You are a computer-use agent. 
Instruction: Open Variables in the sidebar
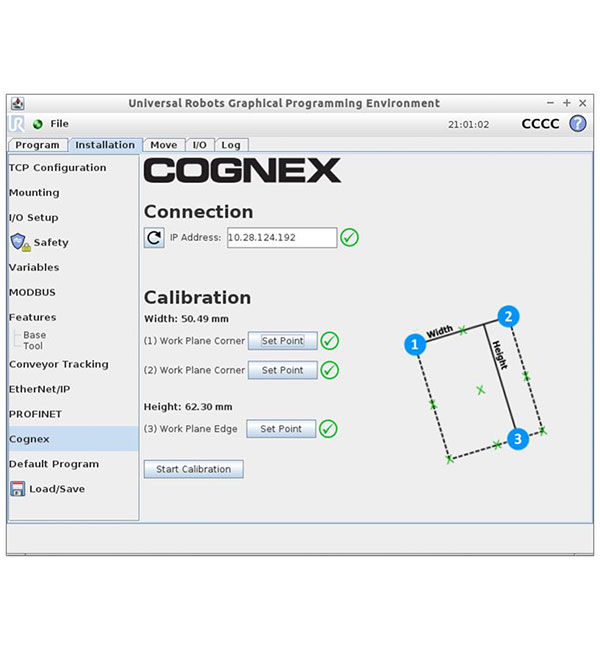pos(34,267)
